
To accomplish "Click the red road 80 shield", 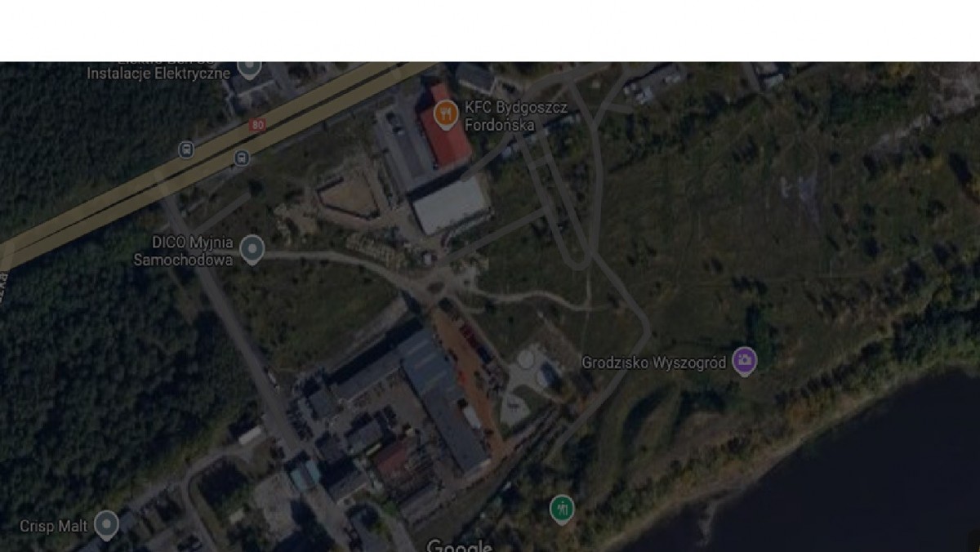I will [258, 125].
